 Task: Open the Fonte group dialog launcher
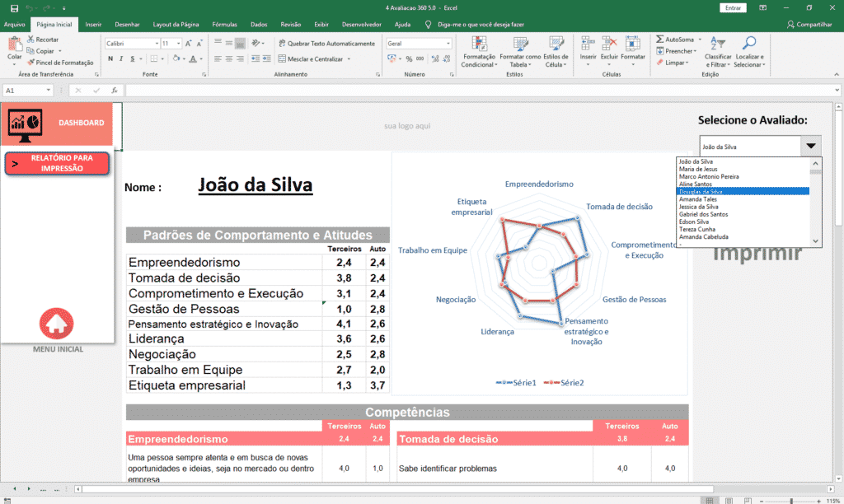tap(204, 75)
